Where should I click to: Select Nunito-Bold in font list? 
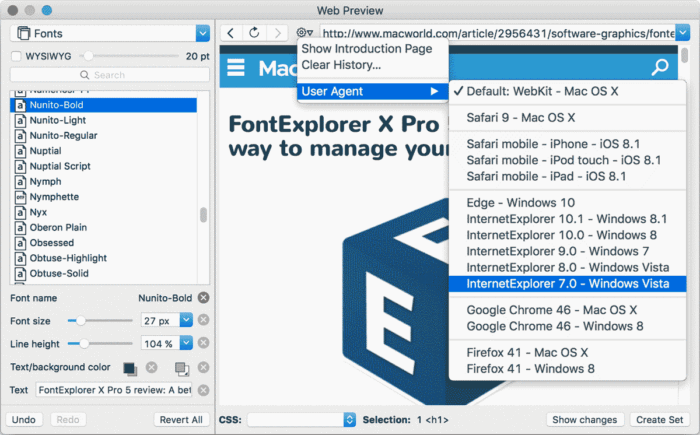[x=103, y=105]
